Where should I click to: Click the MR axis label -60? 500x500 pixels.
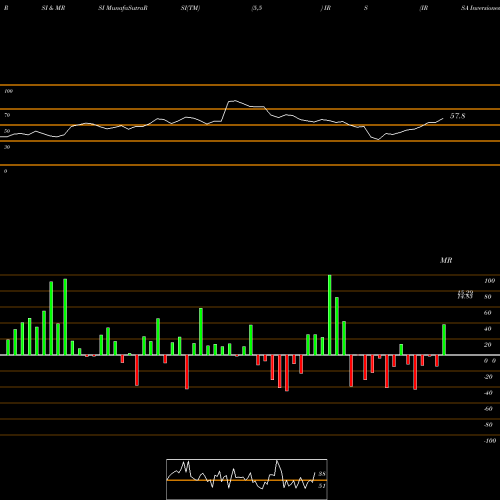488,409
